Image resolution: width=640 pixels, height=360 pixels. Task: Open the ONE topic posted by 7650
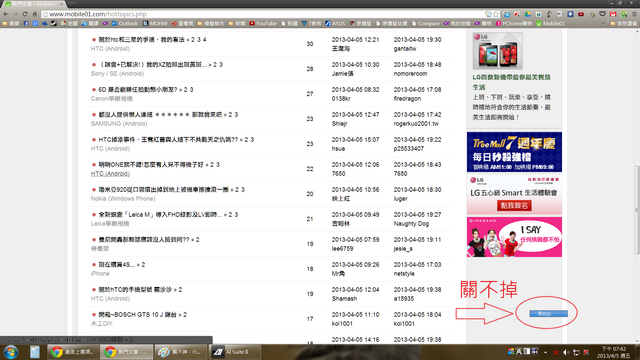(159, 164)
